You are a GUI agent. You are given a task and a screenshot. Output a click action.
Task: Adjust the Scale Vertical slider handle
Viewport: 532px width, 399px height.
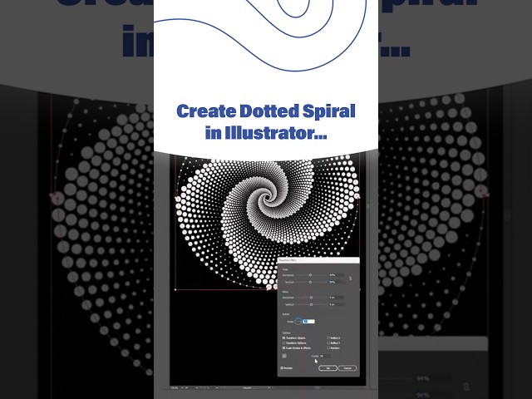(x=310, y=283)
